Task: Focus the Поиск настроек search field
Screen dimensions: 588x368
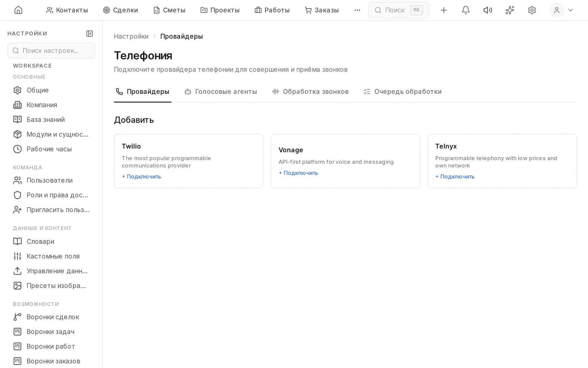Action: pos(51,51)
